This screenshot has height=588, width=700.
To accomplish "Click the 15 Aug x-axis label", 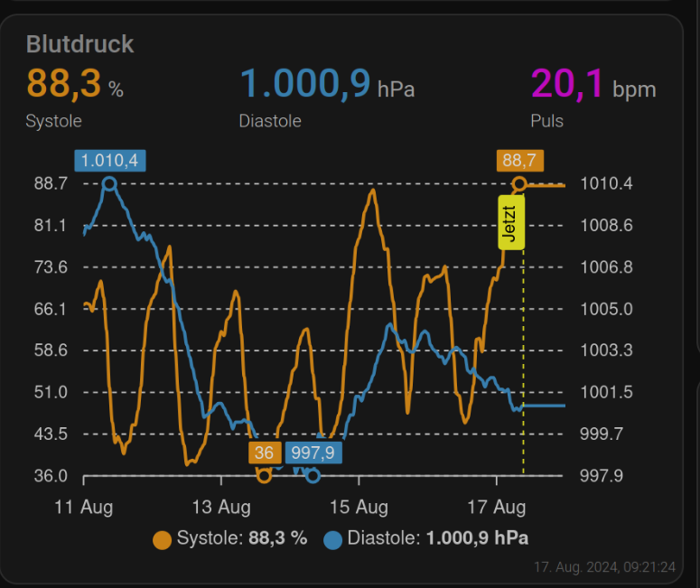I will point(359,506).
